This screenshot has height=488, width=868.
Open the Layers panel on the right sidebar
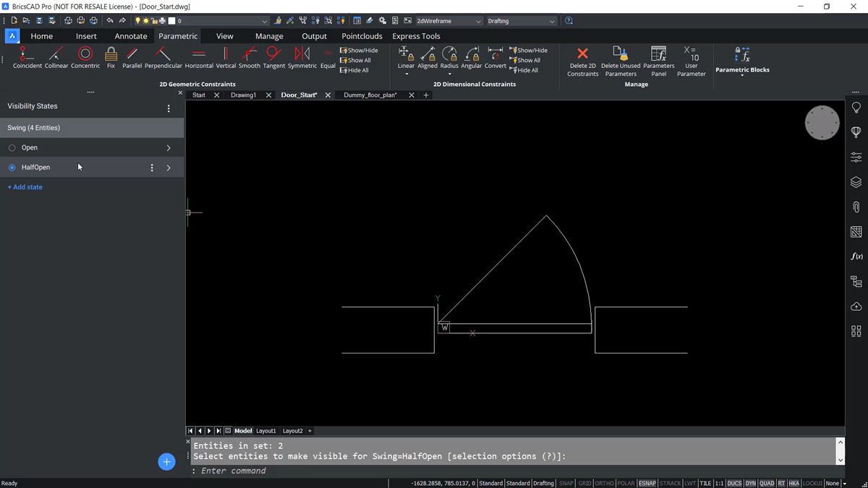(x=856, y=182)
